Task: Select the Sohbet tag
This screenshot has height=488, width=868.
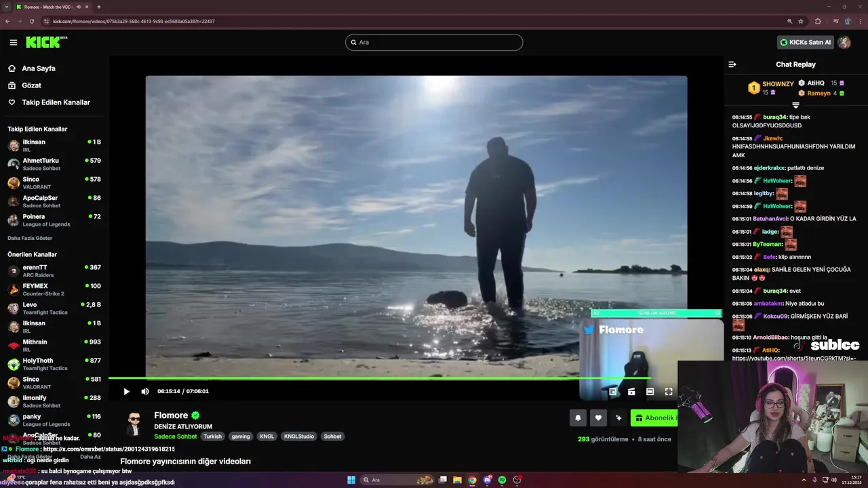Action: click(x=332, y=436)
